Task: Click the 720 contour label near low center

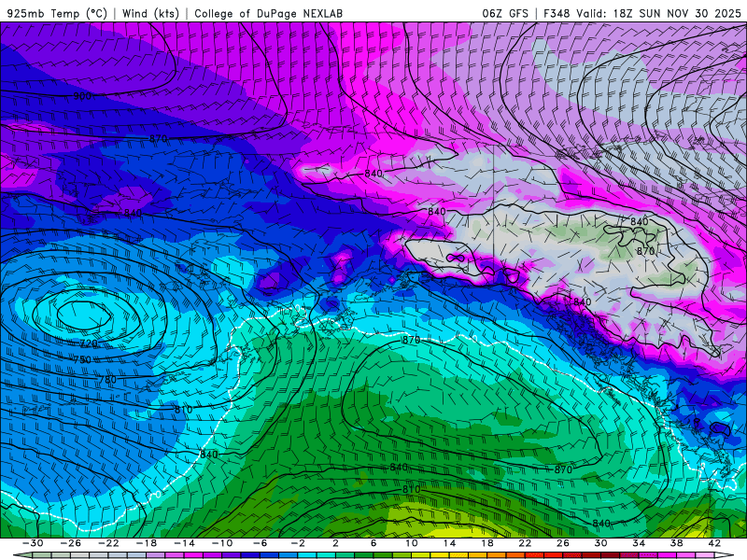Action: point(88,343)
